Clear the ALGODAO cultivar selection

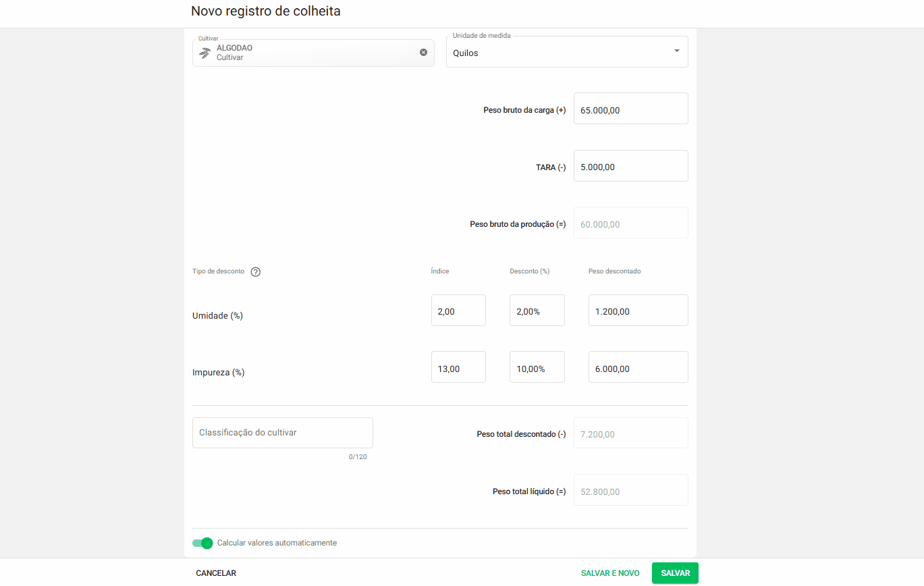point(423,53)
